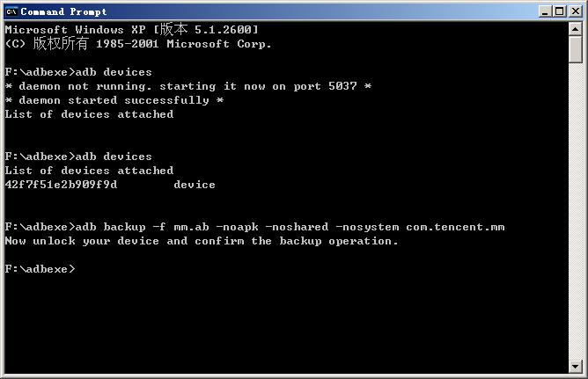Click the com.tencent.mm package name
Screen dimensions: 588x379
coord(455,227)
